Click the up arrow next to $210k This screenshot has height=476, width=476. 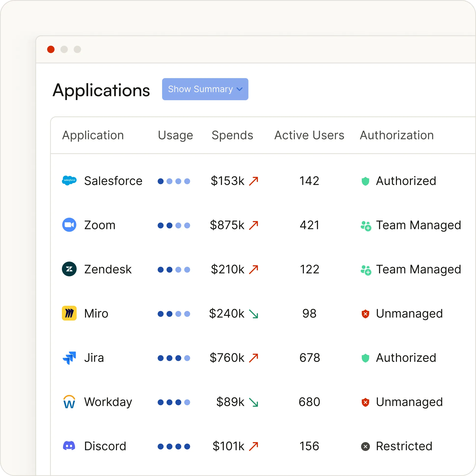253,269
